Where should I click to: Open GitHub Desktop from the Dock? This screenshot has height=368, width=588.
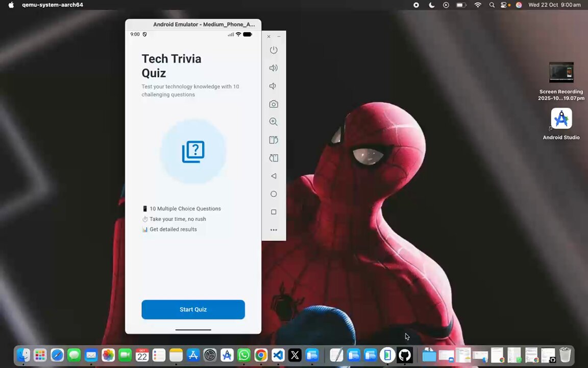pos(405,355)
